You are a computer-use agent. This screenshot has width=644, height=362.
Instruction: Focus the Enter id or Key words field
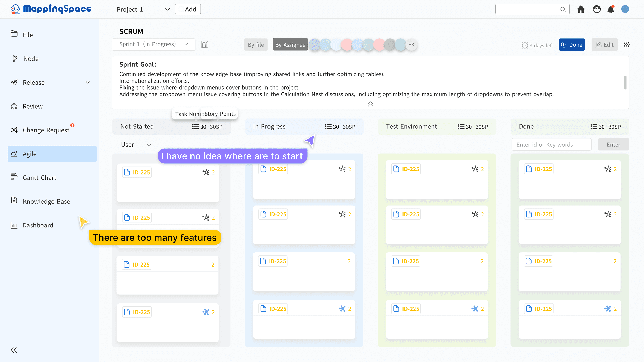[x=551, y=145]
